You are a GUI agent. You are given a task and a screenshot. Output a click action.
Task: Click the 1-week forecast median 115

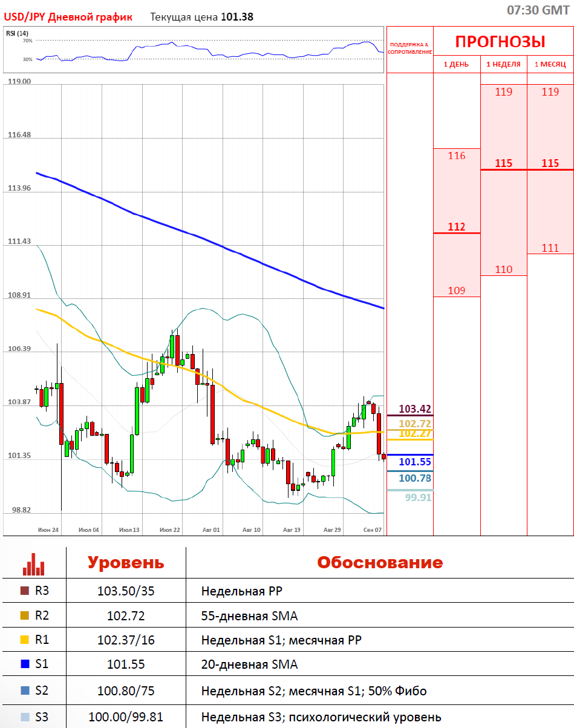click(x=503, y=163)
